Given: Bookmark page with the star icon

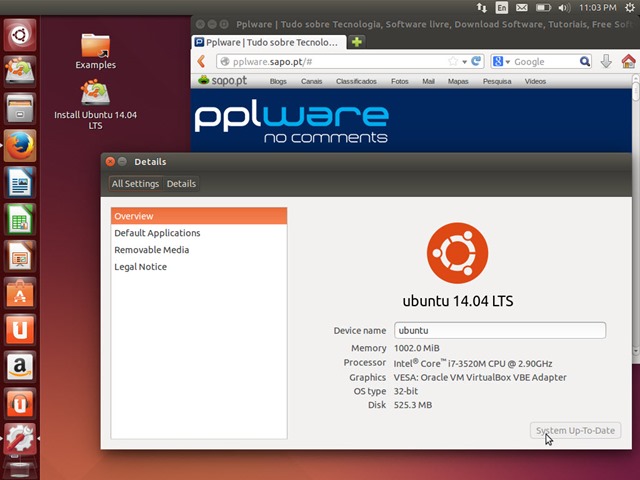Looking at the screenshot, I should pyautogui.click(x=453, y=61).
